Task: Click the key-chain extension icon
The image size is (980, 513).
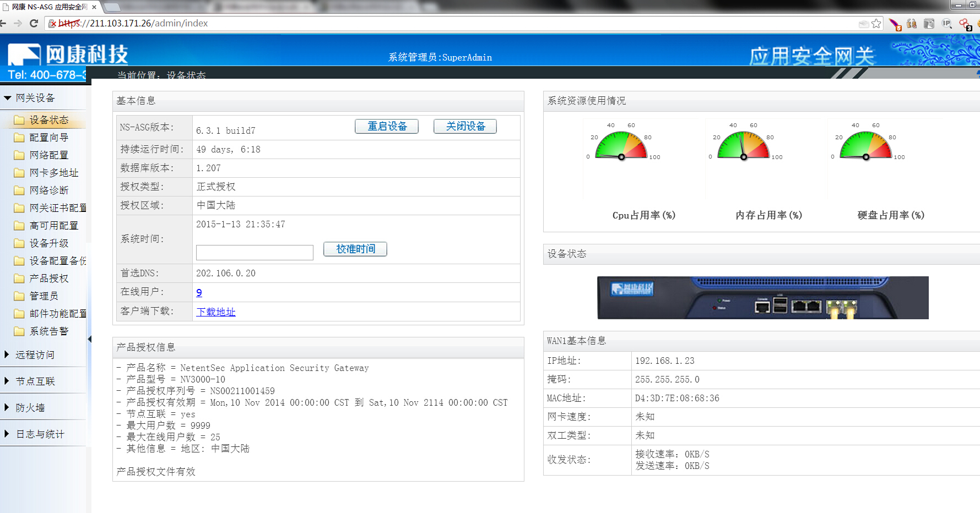Action: [965, 24]
